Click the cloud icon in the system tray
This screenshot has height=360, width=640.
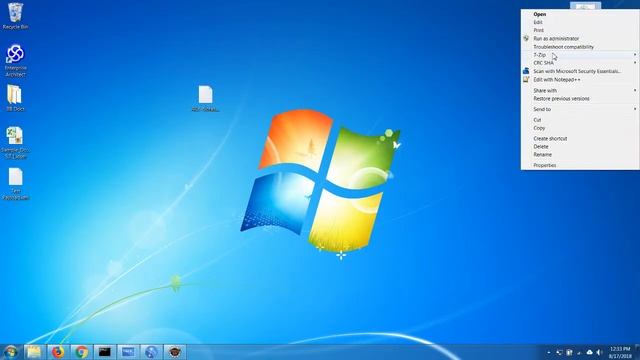pos(589,352)
